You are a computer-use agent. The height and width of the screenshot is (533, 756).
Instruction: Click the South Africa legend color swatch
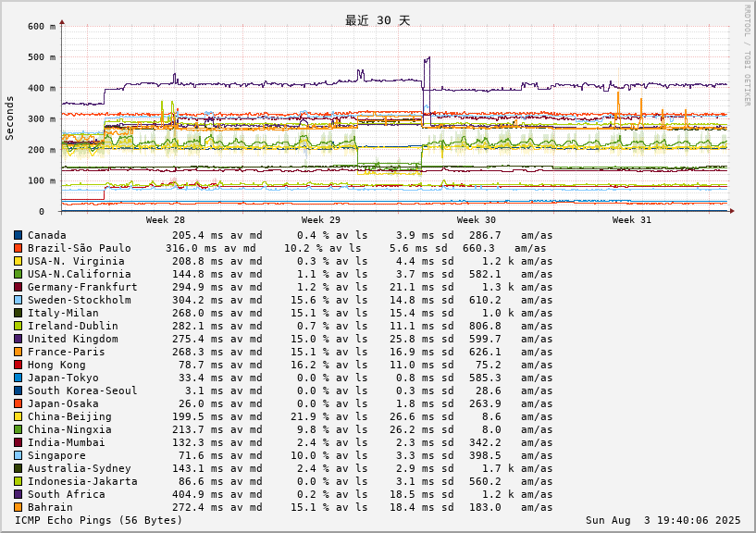click(x=18, y=494)
